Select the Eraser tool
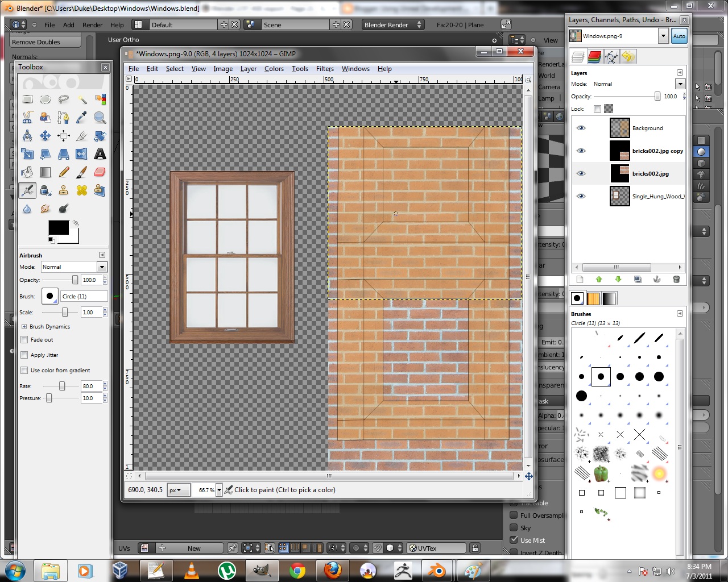The width and height of the screenshot is (728, 582). tap(100, 172)
